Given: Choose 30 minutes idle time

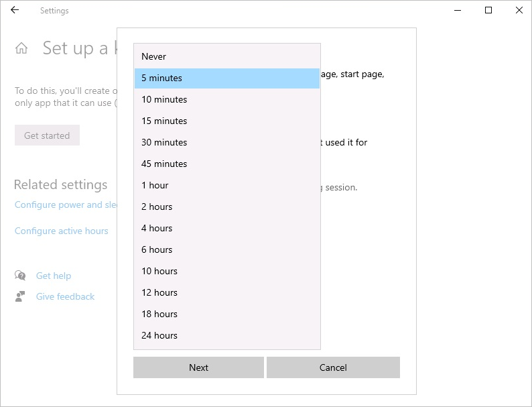Looking at the screenshot, I should click(x=227, y=142).
